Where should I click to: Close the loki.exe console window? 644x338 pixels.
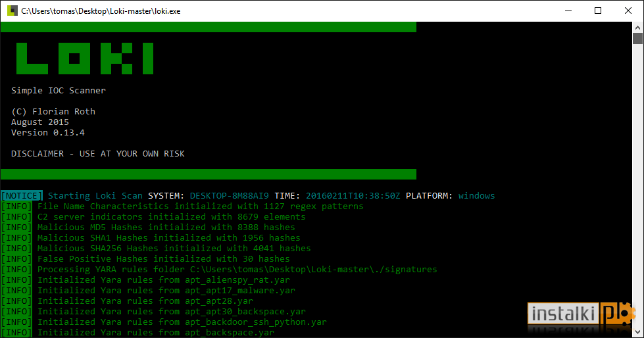click(628, 11)
